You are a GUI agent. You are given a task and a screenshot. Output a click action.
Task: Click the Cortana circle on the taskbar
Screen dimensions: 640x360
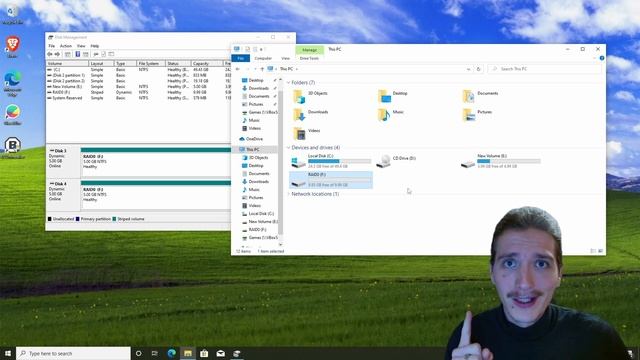pyautogui.click(x=138, y=353)
